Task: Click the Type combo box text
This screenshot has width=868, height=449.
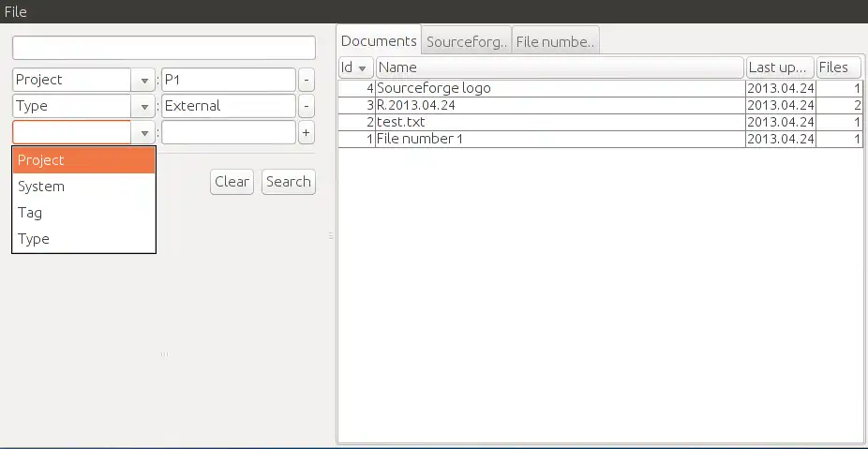Action: [x=32, y=106]
